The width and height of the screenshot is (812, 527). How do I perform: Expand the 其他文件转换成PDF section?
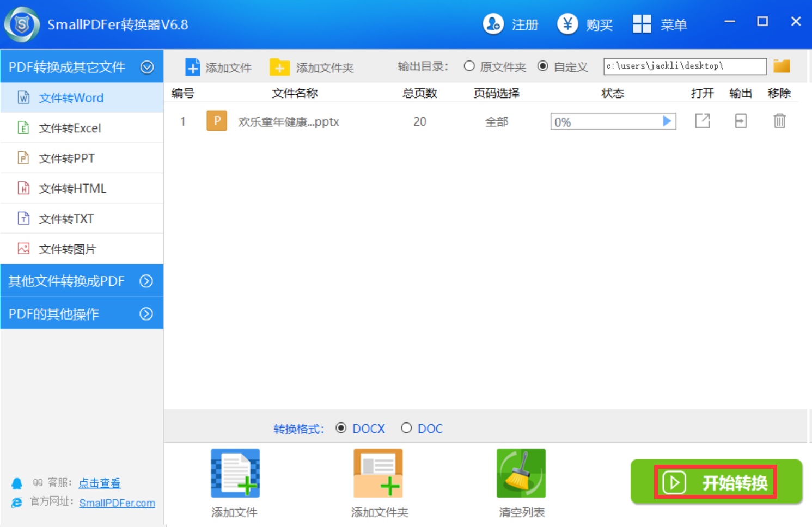pyautogui.click(x=146, y=281)
